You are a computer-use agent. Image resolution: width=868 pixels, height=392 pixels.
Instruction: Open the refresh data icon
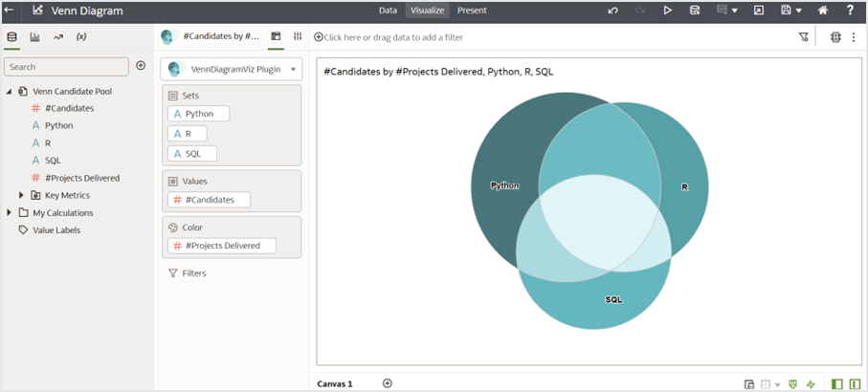tap(694, 11)
